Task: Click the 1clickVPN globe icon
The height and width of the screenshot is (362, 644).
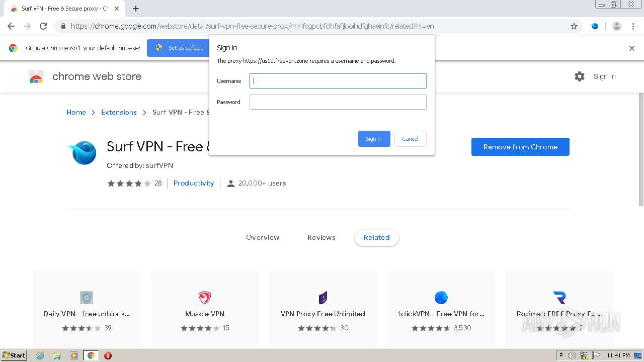Action: (441, 298)
